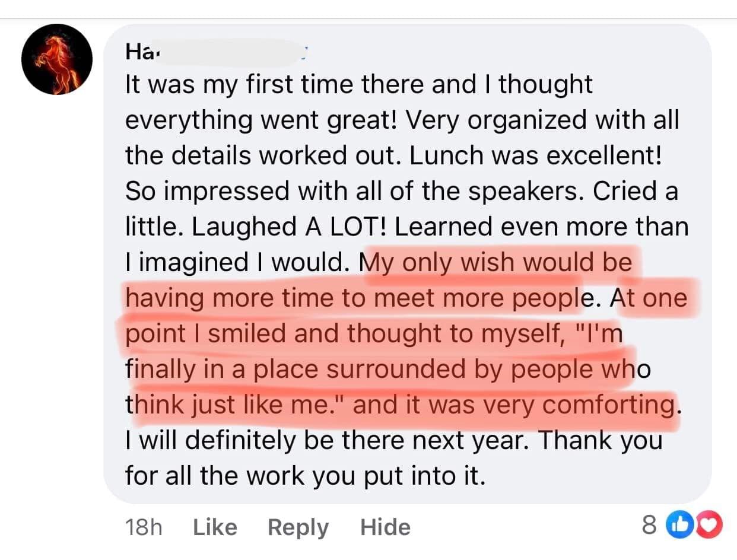This screenshot has width=737, height=560.
Task: Like this comment
Action: [215, 527]
